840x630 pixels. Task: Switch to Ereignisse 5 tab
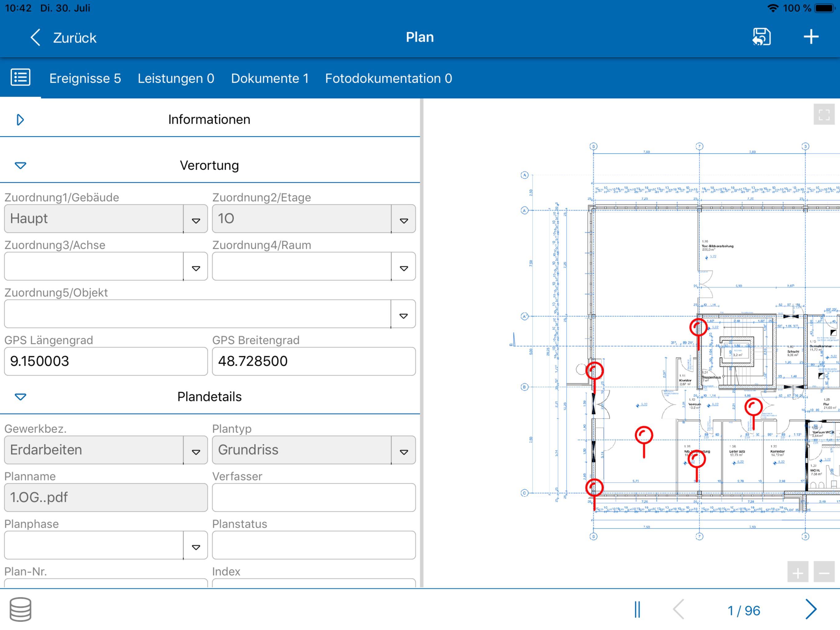click(85, 78)
